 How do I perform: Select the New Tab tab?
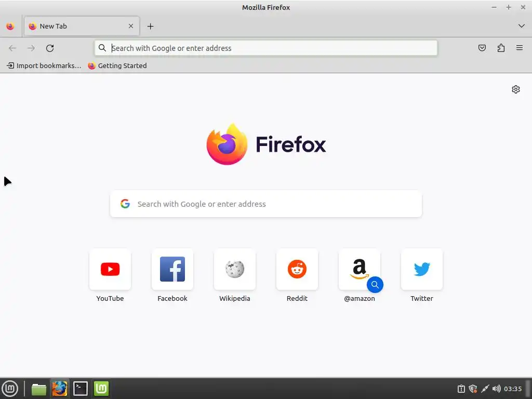82,26
